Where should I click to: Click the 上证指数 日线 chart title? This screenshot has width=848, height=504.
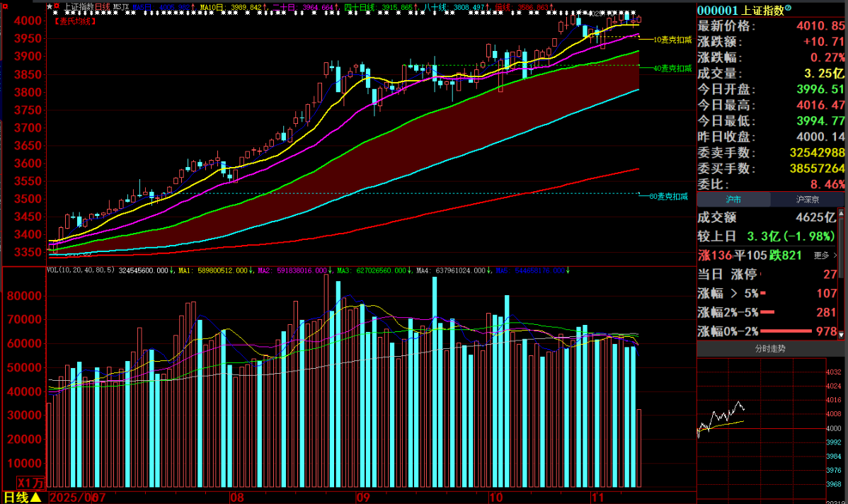click(86, 7)
